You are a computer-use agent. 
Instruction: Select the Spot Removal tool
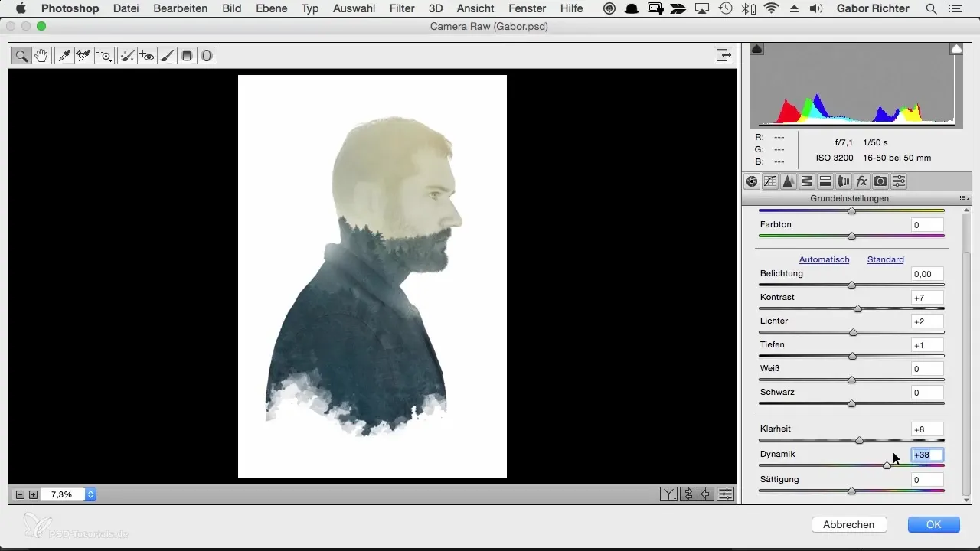click(x=128, y=56)
